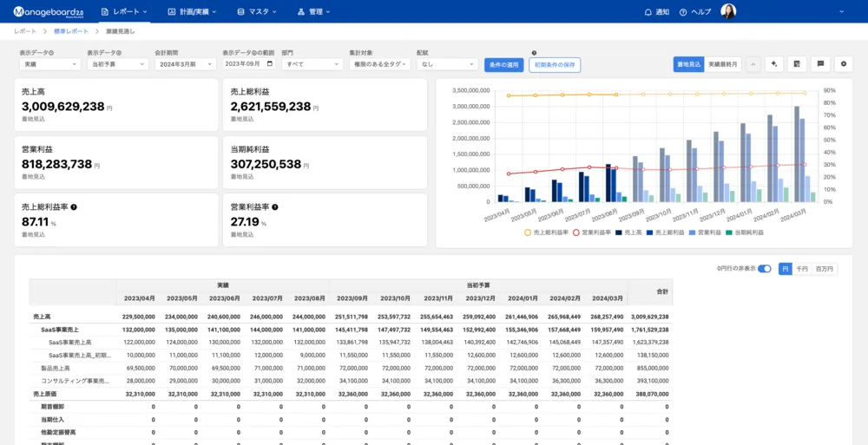Click the report export icon beside the sparkle

[796, 64]
